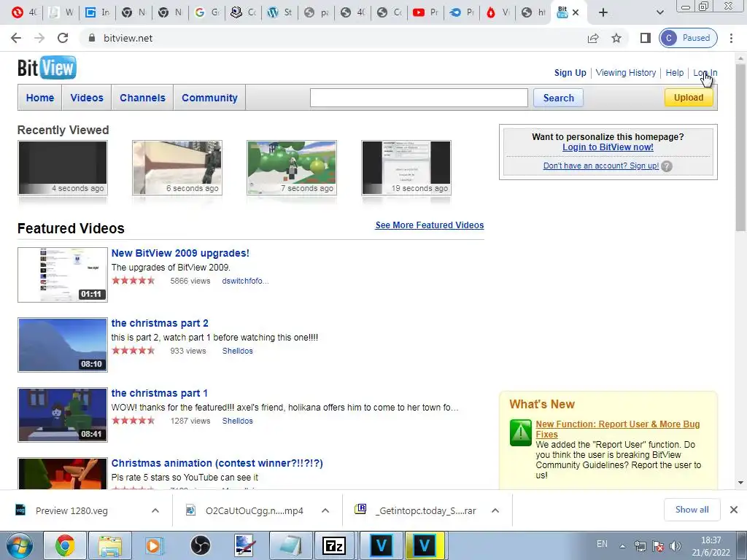Viewport: 747px width, 560px height.
Task: Open recently viewed video from 19 seconds ago
Action: click(406, 168)
